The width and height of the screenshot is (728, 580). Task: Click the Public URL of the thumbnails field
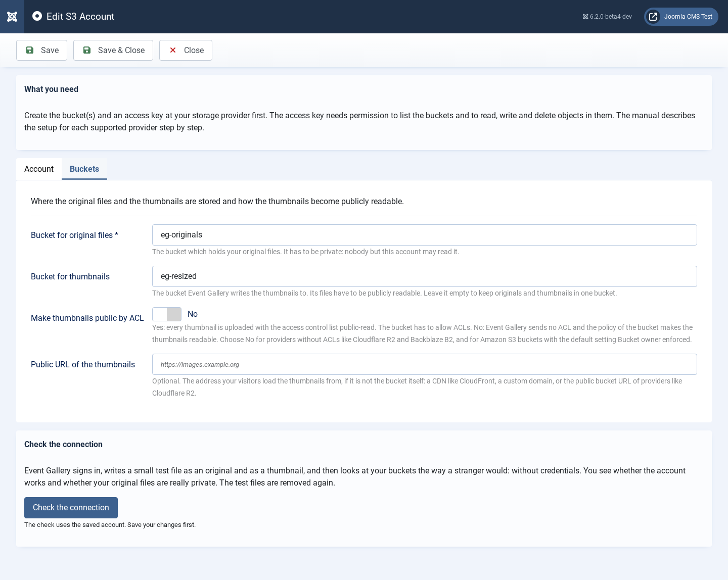pos(425,364)
